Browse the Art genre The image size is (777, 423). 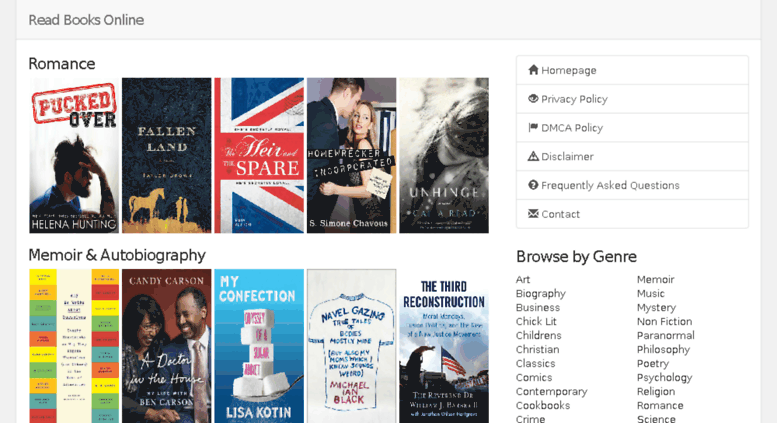click(523, 279)
